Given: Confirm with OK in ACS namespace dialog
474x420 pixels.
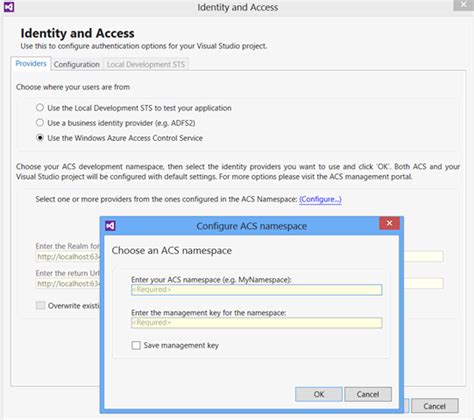Looking at the screenshot, I should click(319, 394).
